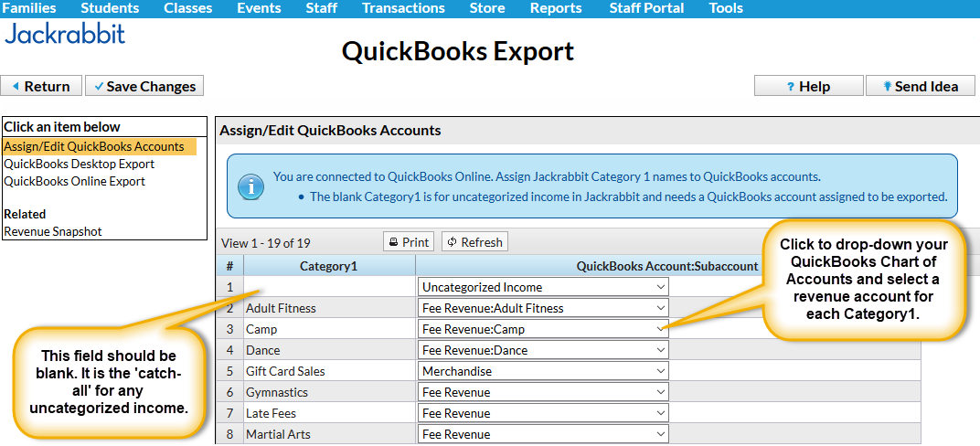Click the Martial Arts category cell
Image resolution: width=980 pixels, height=446 pixels.
point(329,434)
